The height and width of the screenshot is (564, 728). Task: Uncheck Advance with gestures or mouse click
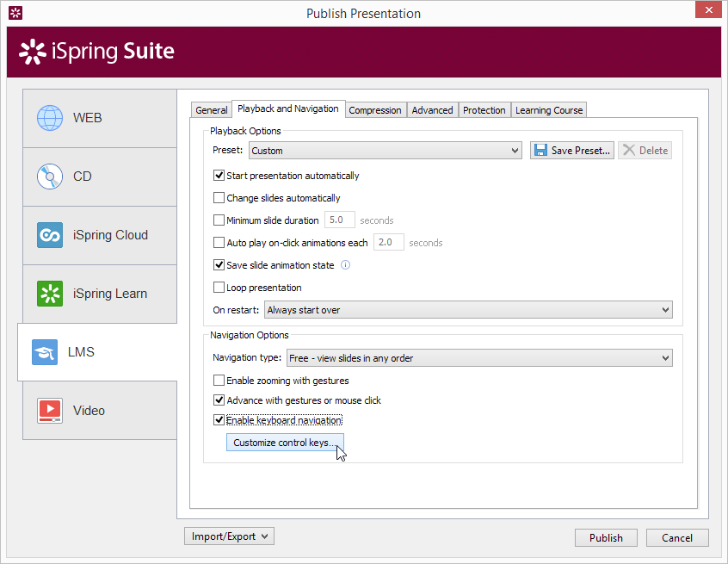coord(219,400)
